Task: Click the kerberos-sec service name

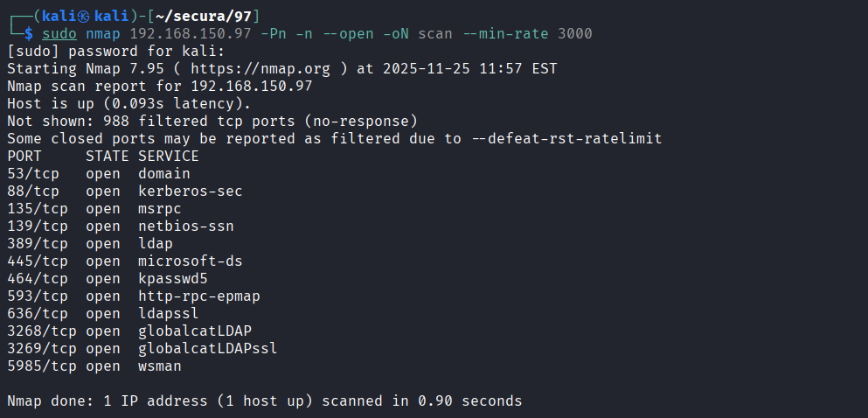Action: (x=190, y=191)
